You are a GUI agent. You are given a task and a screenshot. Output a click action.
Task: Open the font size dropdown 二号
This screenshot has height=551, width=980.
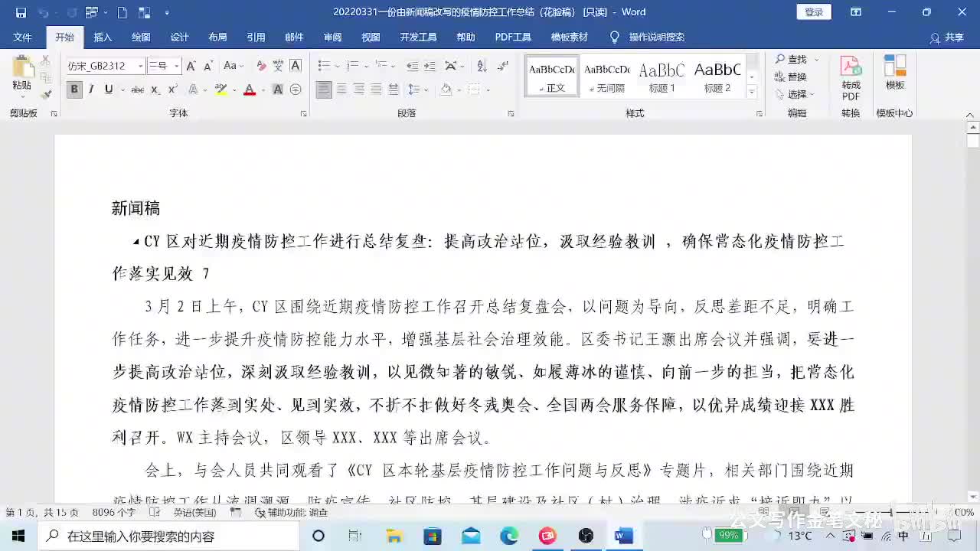(x=176, y=67)
